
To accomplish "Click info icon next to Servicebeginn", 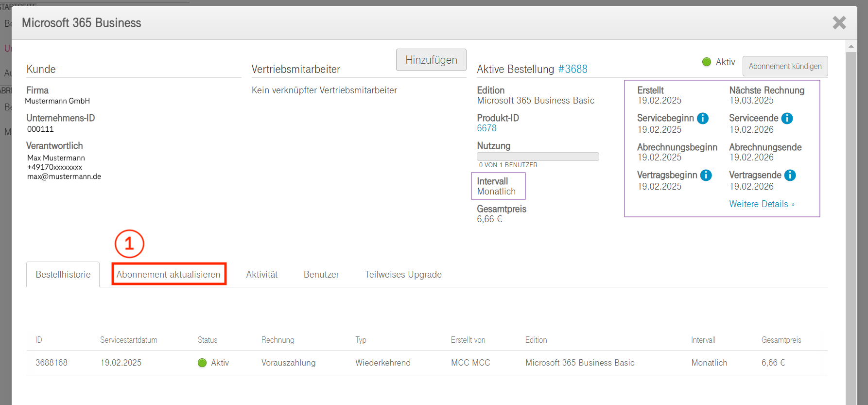I will [x=703, y=119].
